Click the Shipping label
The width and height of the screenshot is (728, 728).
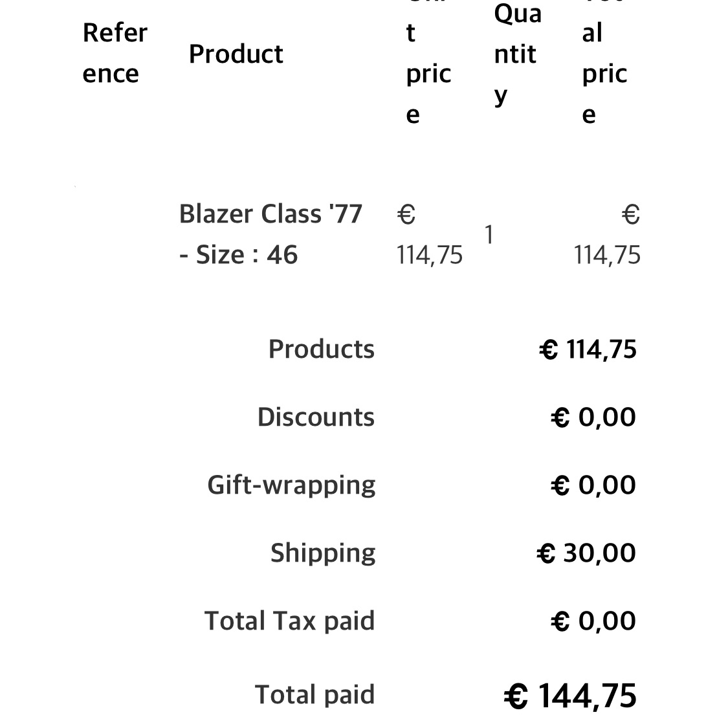click(323, 553)
